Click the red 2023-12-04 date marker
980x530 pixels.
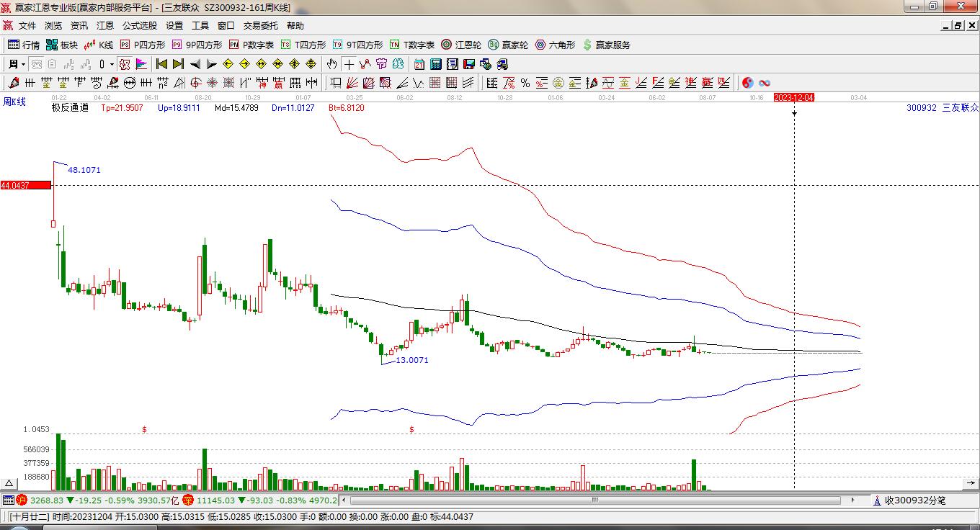coord(793,97)
